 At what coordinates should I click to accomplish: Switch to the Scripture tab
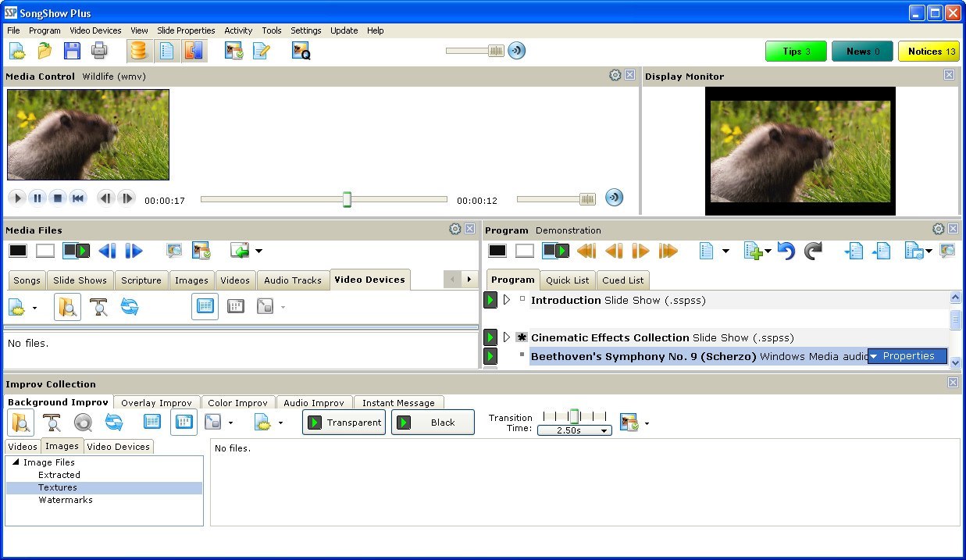click(x=141, y=280)
